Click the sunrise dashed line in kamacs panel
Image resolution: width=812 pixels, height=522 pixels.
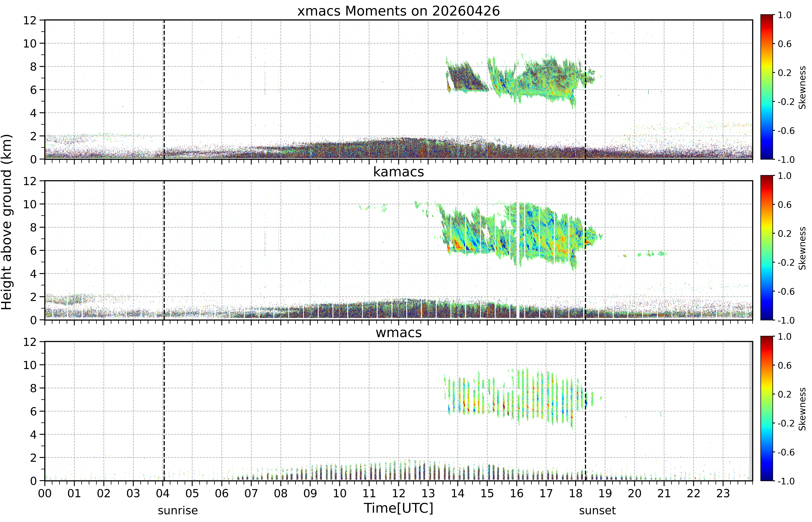pos(164,250)
